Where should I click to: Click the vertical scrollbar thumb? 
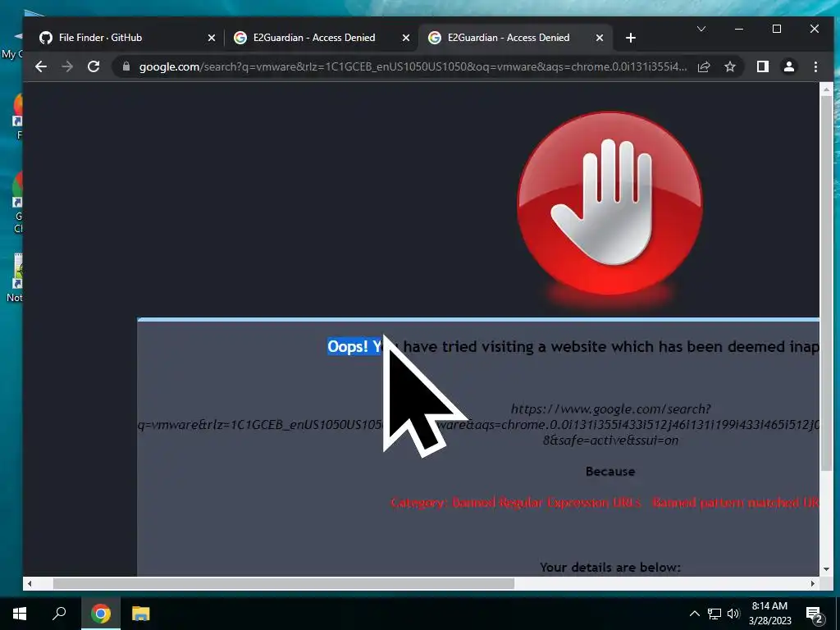(x=826, y=281)
